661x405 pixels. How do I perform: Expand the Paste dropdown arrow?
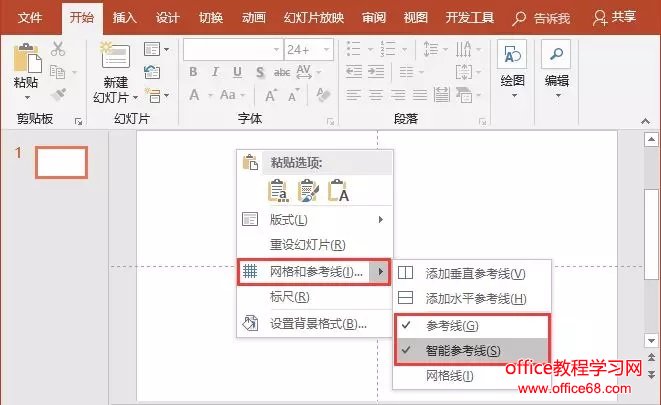pos(27,98)
